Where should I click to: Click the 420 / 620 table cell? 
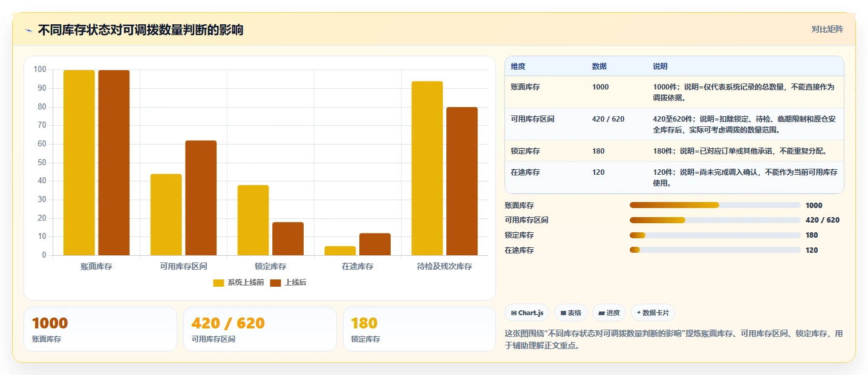click(x=608, y=119)
